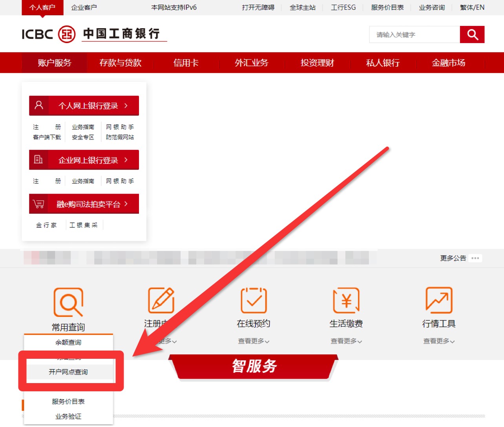Open the 信用卡 menu item
504x427 pixels.
point(185,63)
